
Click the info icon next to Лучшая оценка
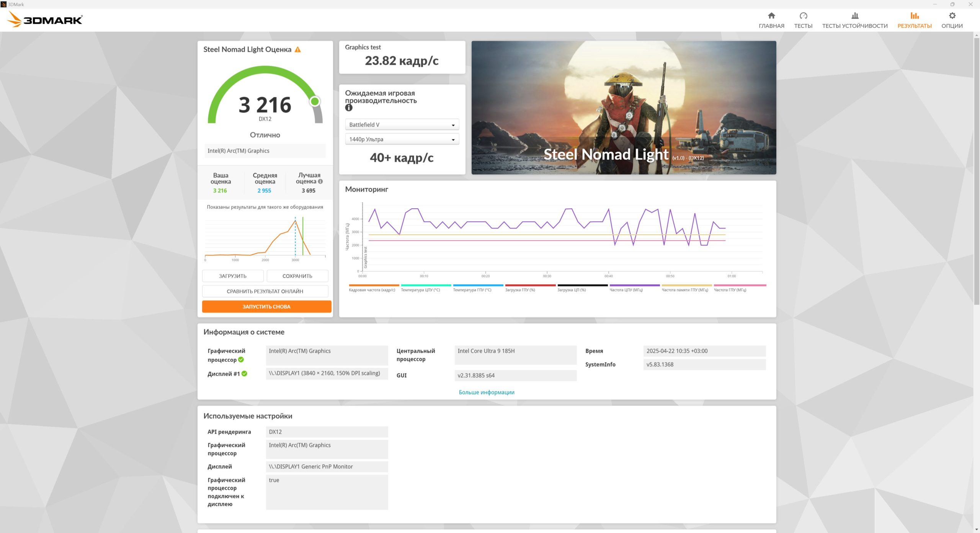(320, 181)
